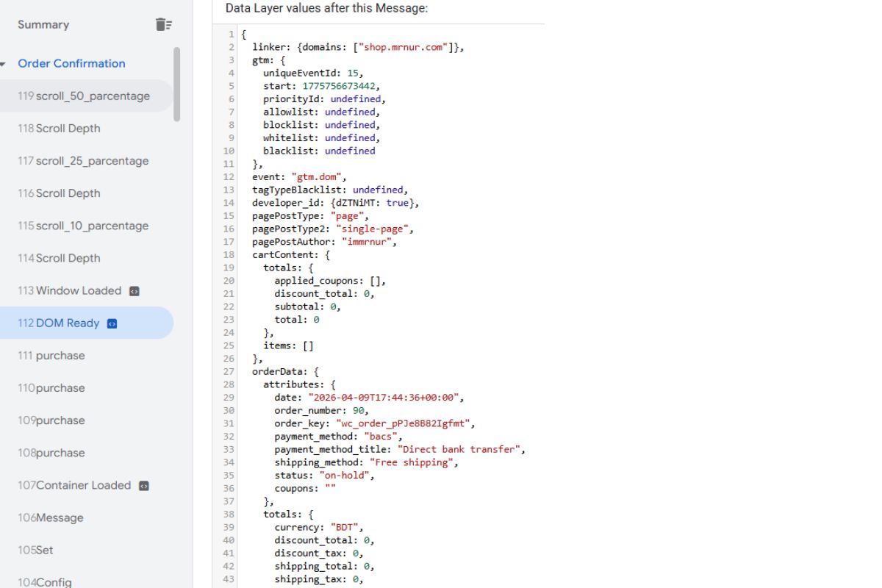Open event 106 Message
Screen dimensions: 882x588
tap(51, 517)
